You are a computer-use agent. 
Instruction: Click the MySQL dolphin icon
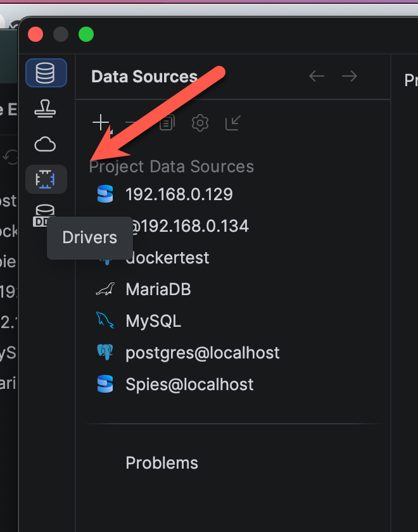click(x=105, y=320)
